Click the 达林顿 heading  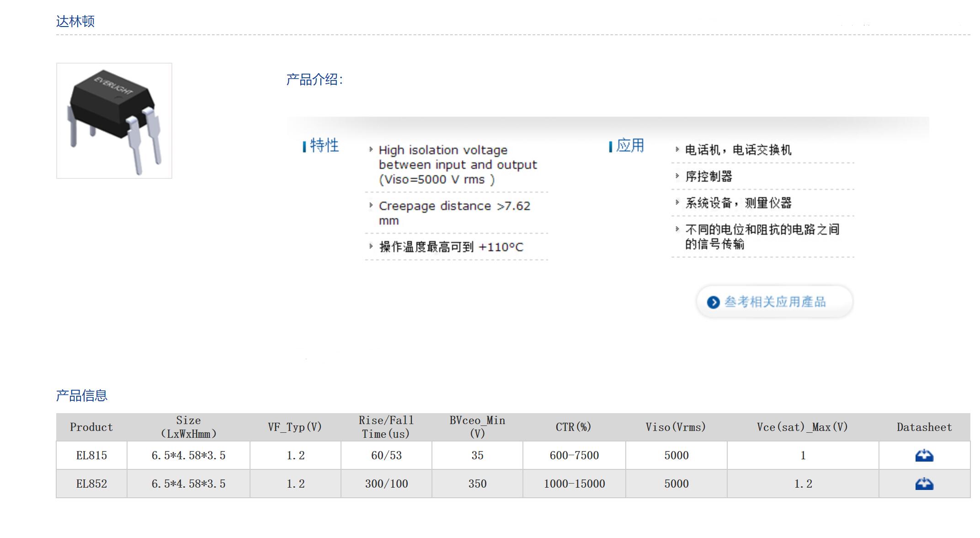pos(75,22)
